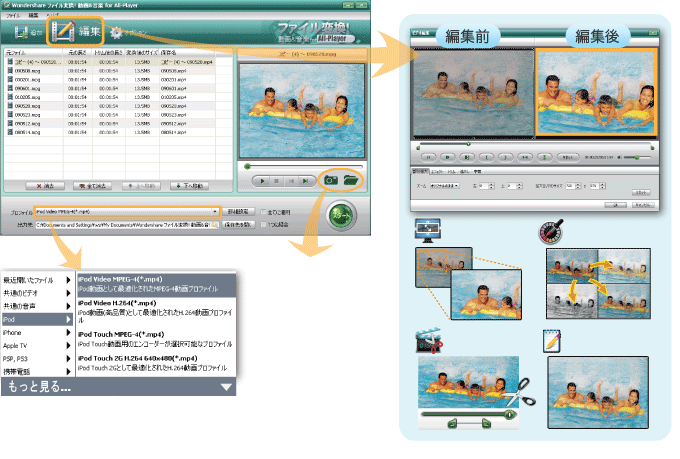This screenshot has height=459, width=680.
Task: Select the iPod category in profile menu
Action: click(36, 319)
